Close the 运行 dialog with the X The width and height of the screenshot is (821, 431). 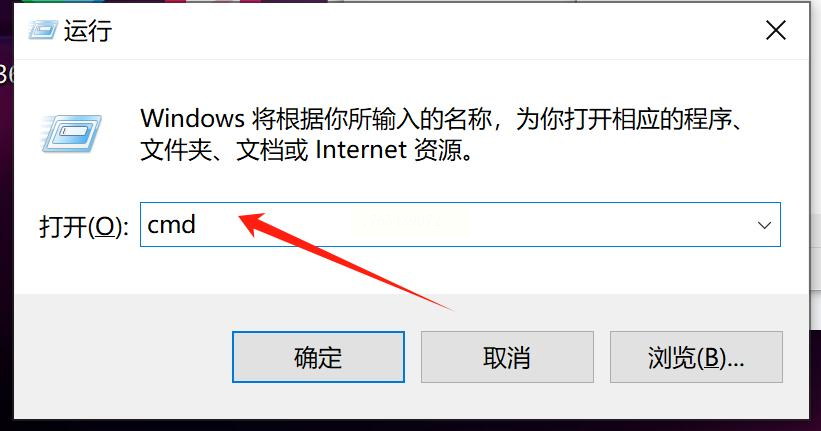(x=775, y=30)
